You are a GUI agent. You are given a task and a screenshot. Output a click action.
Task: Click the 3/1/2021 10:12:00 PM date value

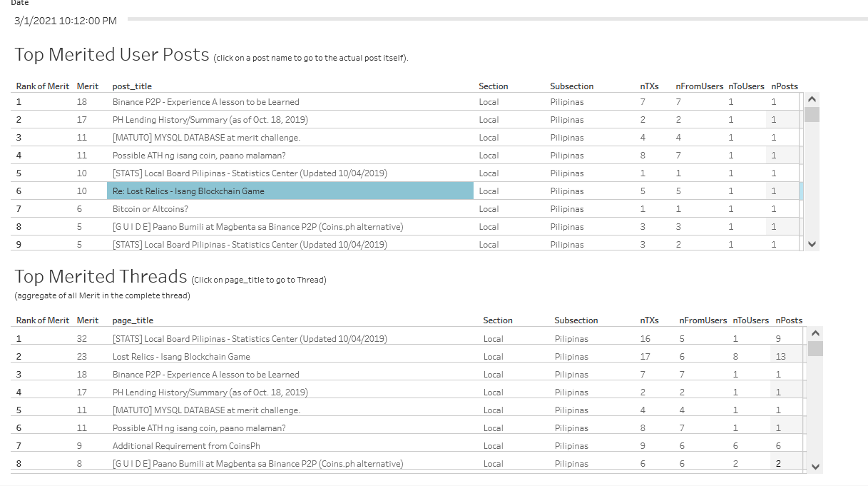66,21
